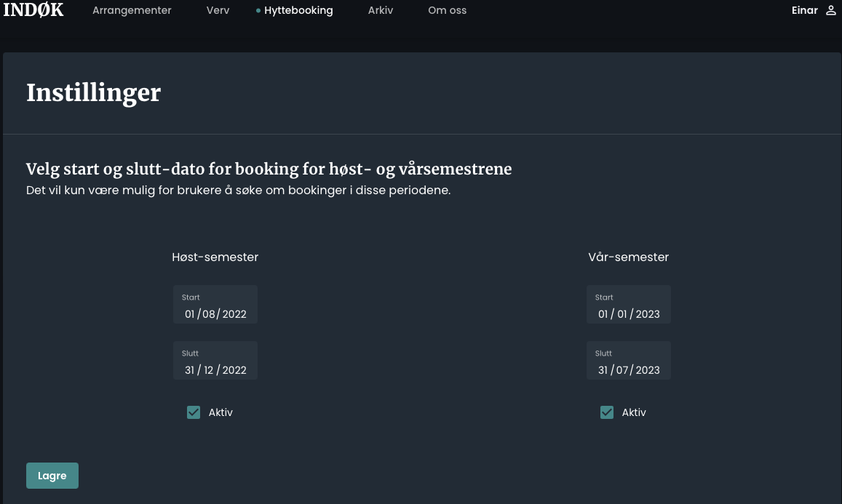Open the Om oss page
Viewport: 842px width, 504px height.
447,10
